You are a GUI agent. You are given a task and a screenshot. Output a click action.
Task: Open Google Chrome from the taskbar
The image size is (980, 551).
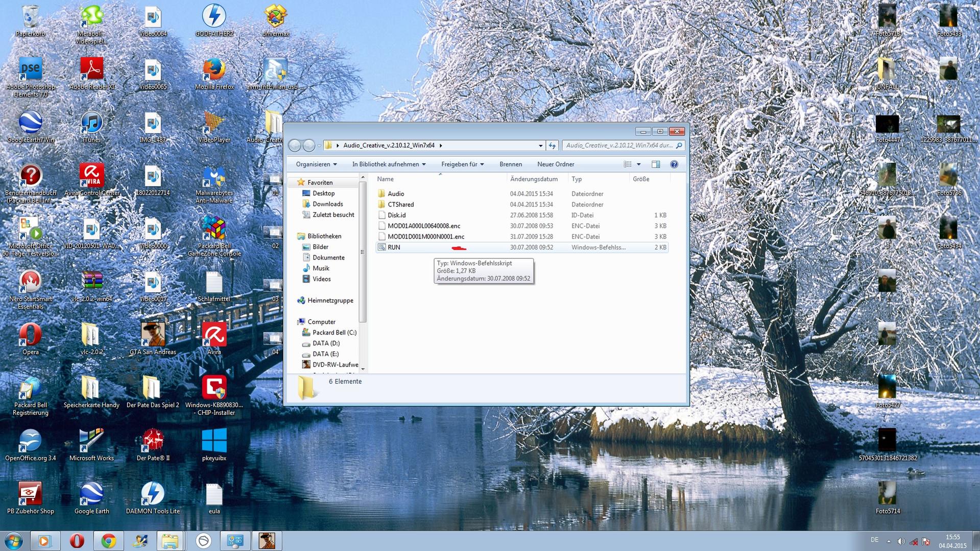point(108,541)
